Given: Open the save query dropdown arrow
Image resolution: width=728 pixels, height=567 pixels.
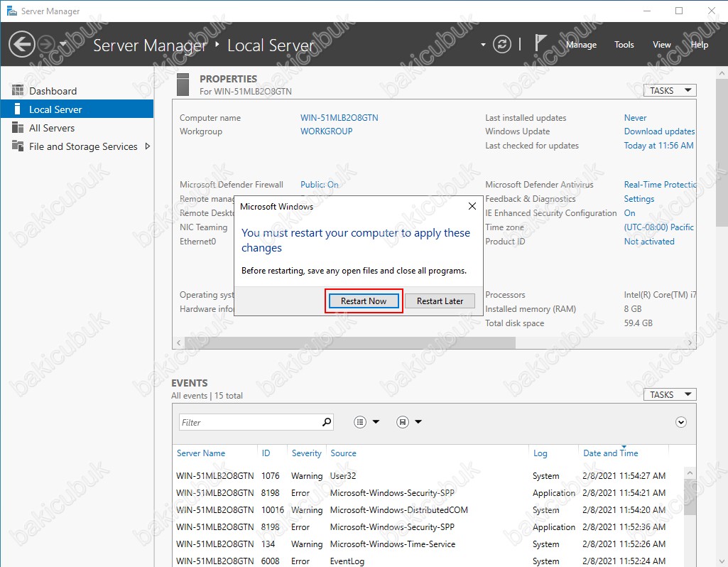Looking at the screenshot, I should coord(418,421).
